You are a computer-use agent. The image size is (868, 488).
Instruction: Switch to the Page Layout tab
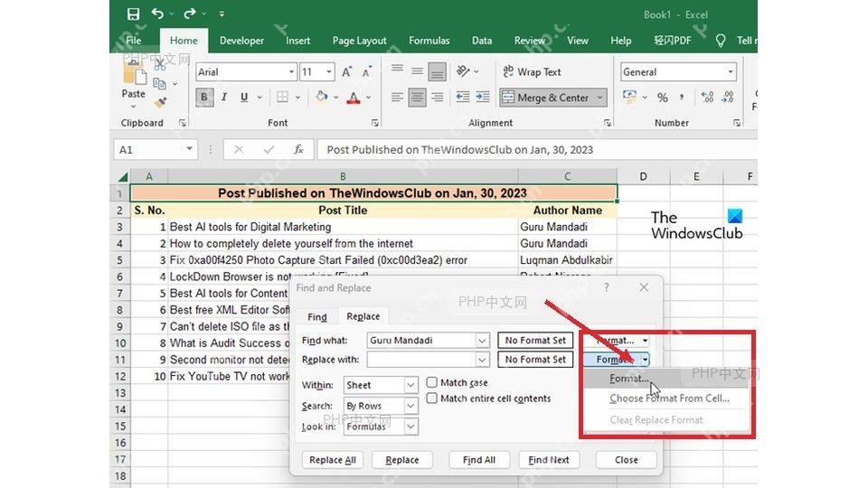359,41
